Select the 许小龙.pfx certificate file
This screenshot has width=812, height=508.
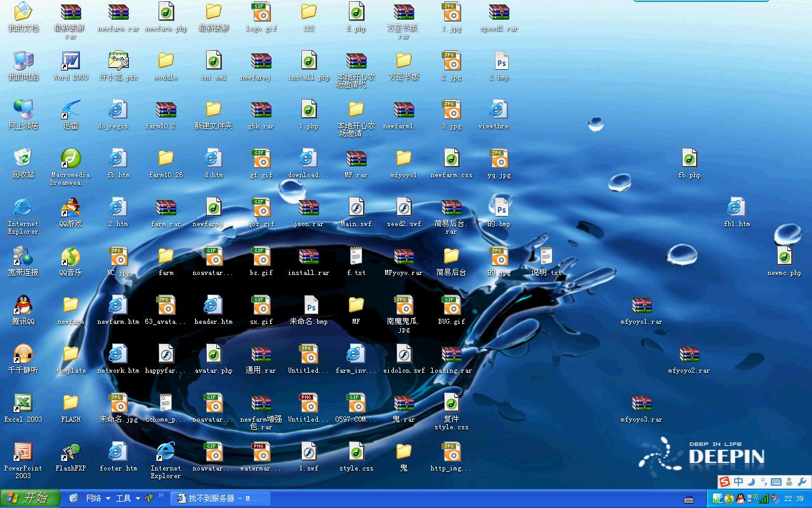click(x=118, y=66)
